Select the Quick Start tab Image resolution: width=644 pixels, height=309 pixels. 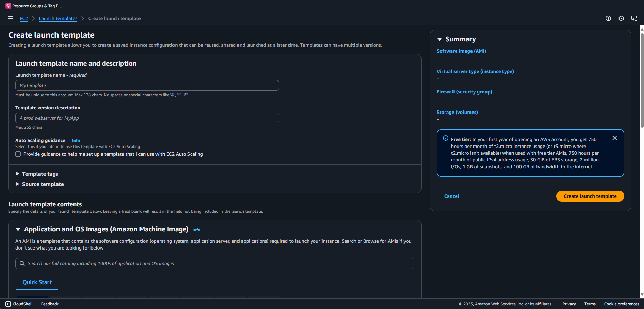[x=37, y=282]
